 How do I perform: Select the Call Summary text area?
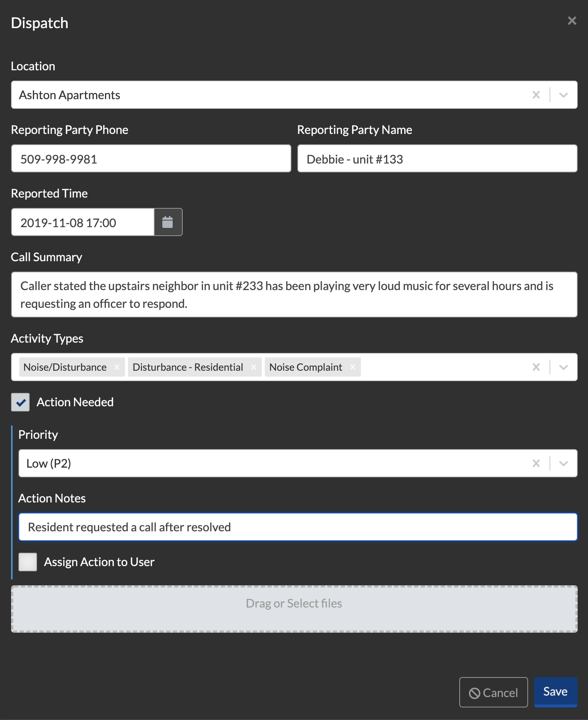pos(294,295)
